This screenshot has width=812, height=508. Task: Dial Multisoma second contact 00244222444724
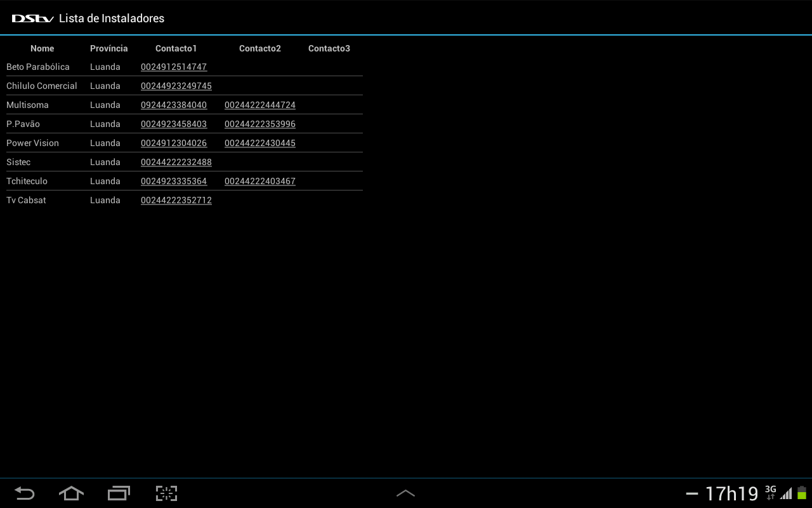260,105
